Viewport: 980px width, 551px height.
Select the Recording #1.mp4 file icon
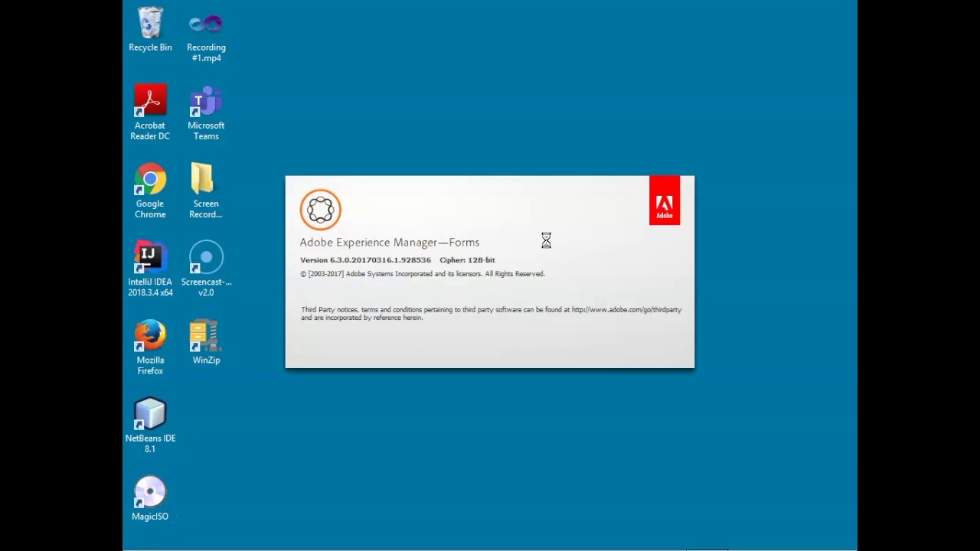[x=206, y=35]
